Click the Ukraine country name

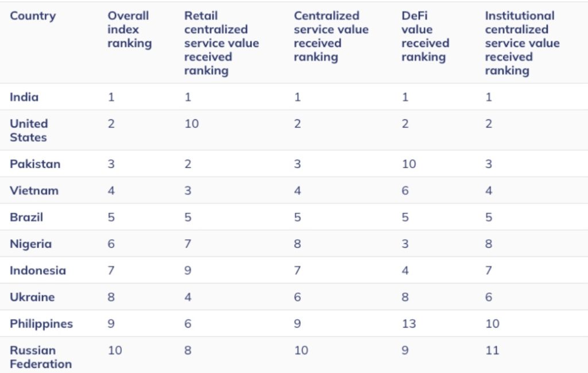(32, 297)
